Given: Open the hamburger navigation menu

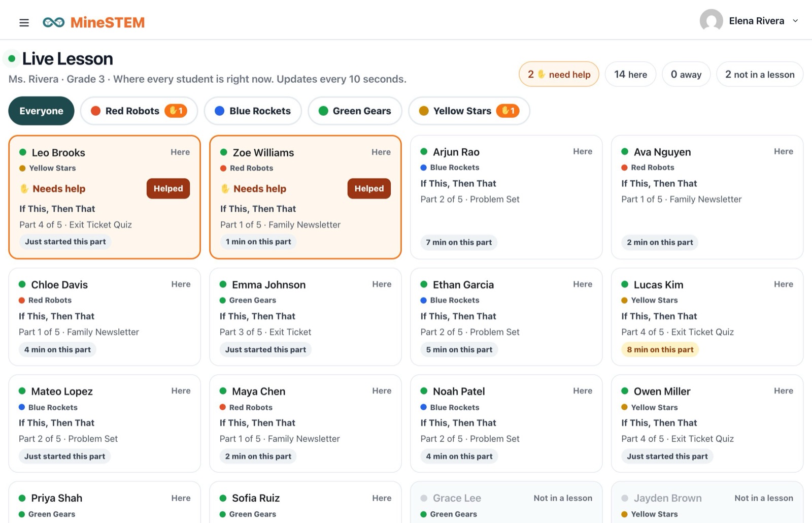Looking at the screenshot, I should pos(24,22).
